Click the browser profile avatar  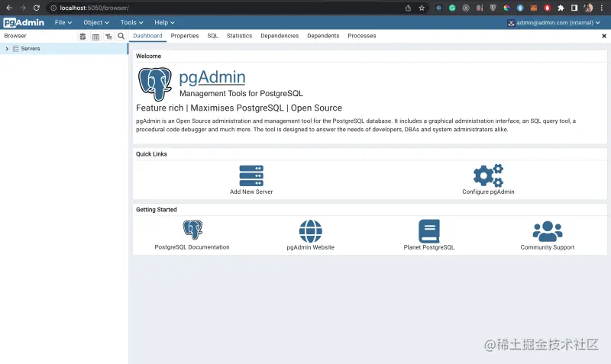point(588,8)
